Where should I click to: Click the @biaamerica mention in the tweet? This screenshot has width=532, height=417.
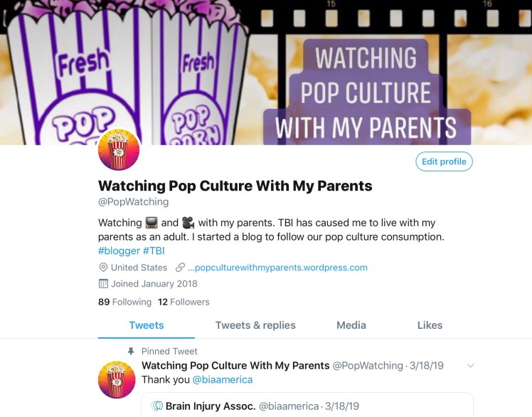[x=223, y=380]
